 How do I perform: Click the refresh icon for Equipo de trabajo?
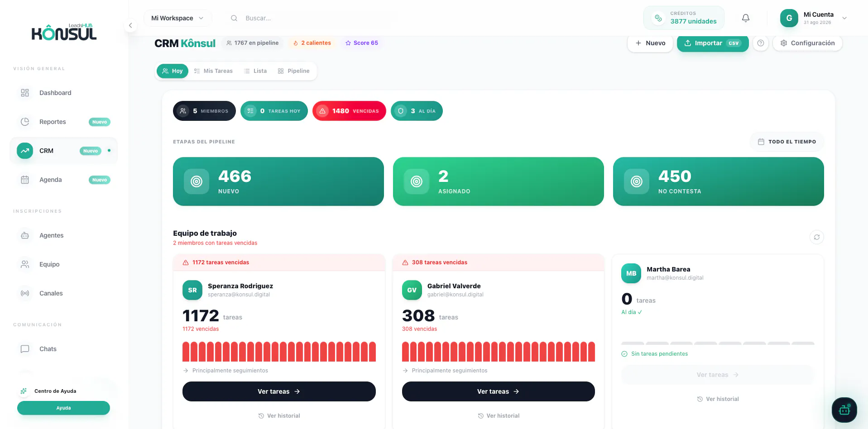[817, 237]
